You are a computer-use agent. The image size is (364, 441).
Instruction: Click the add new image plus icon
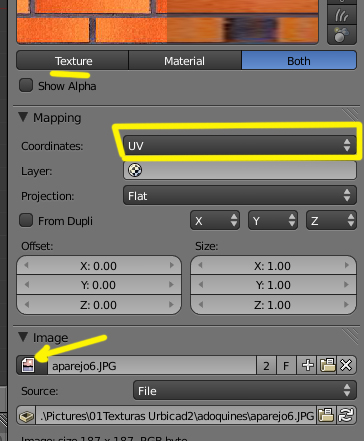point(307,365)
